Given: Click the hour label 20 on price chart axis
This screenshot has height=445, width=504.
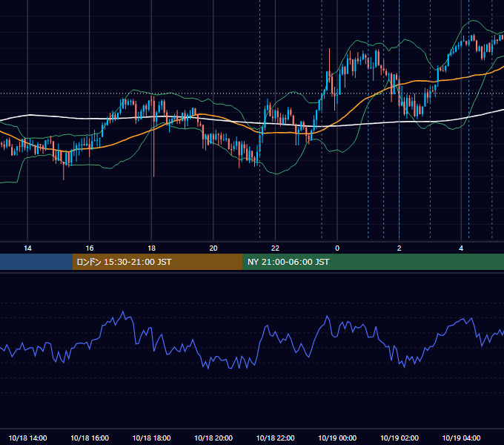Looking at the screenshot, I should 213,248.
